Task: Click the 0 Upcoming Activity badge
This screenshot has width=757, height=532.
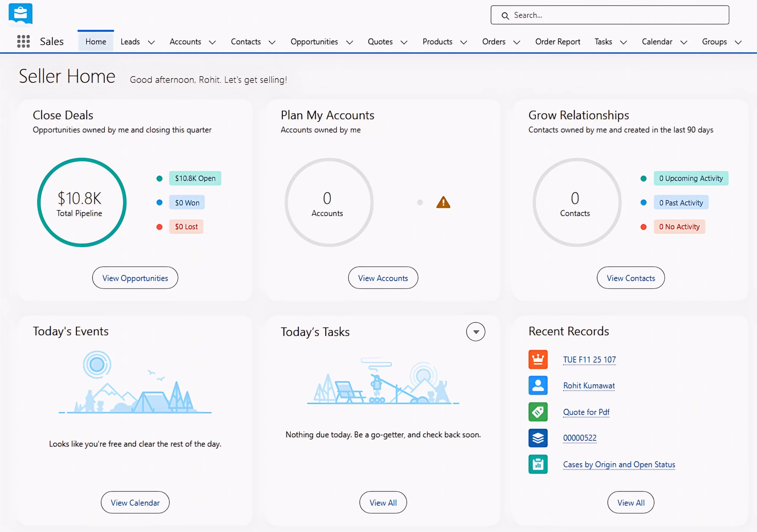Action: [691, 178]
